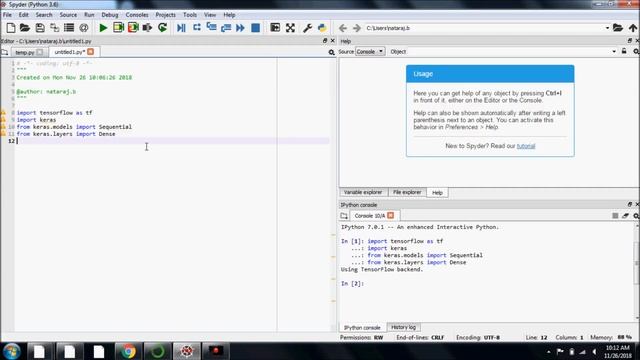The height and width of the screenshot is (360, 640).
Task: Browse tabs icon left of temp.py
Action: [5, 52]
